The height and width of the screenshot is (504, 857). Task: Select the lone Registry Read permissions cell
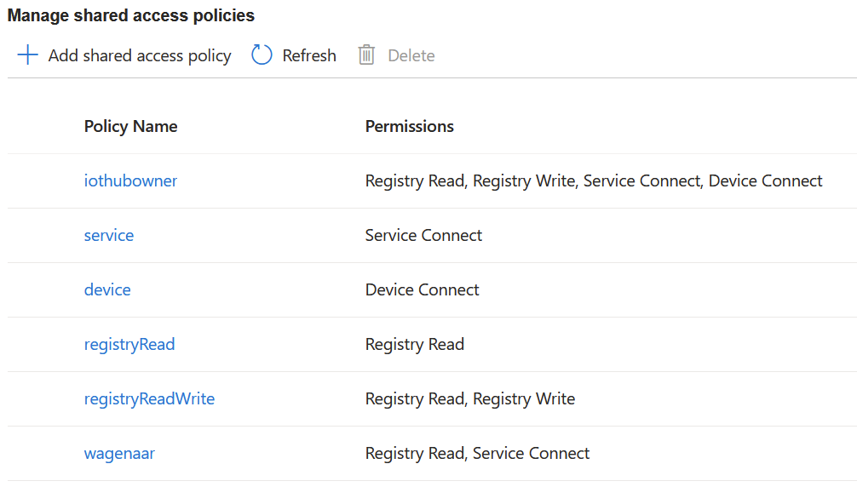coord(415,345)
